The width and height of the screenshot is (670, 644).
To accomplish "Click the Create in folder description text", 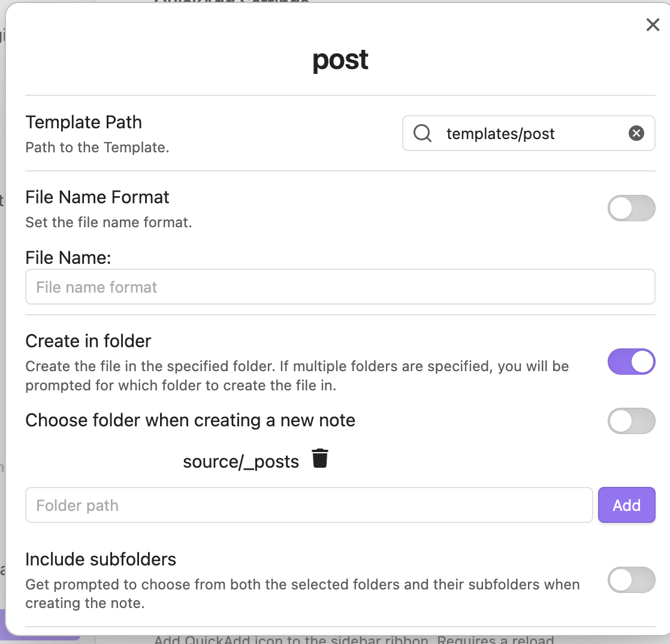I will [x=297, y=375].
